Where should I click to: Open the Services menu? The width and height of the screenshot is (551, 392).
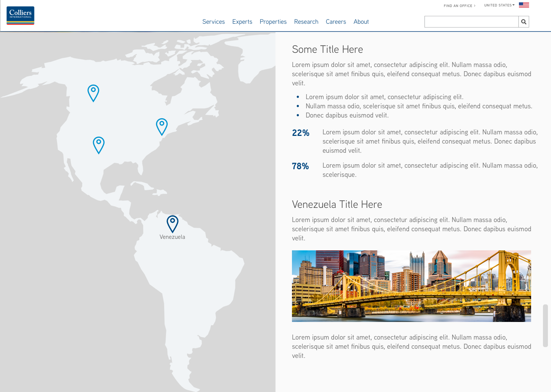tap(214, 22)
